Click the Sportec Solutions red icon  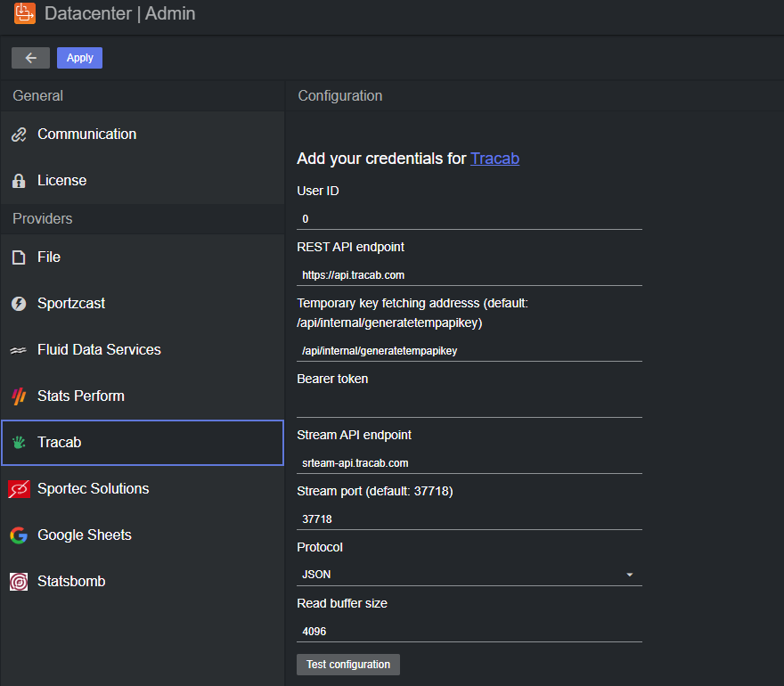(x=19, y=489)
